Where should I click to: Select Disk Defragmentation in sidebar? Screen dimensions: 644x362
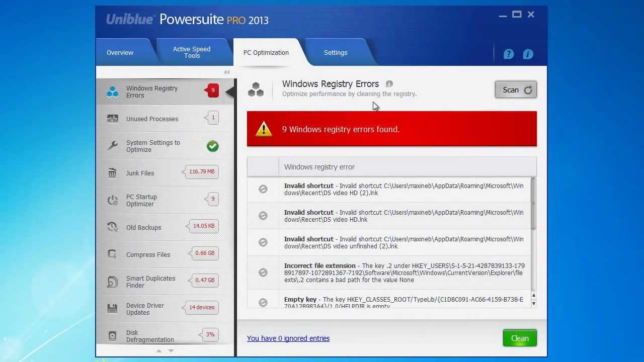tap(165, 334)
